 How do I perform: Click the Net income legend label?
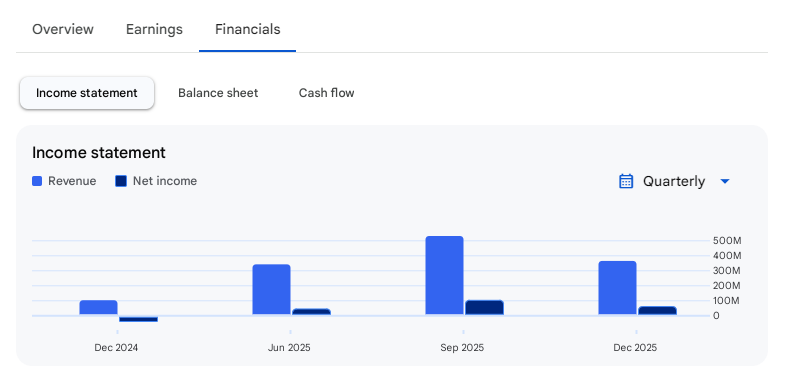pyautogui.click(x=165, y=181)
